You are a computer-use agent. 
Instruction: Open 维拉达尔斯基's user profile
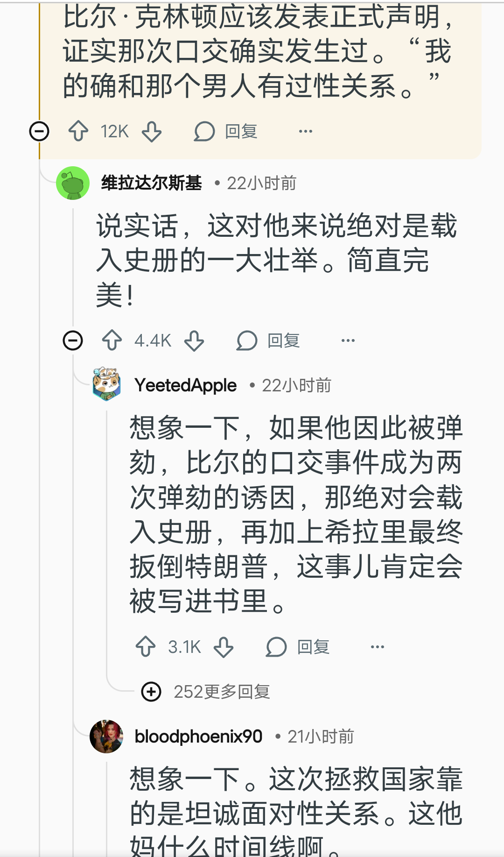(152, 183)
